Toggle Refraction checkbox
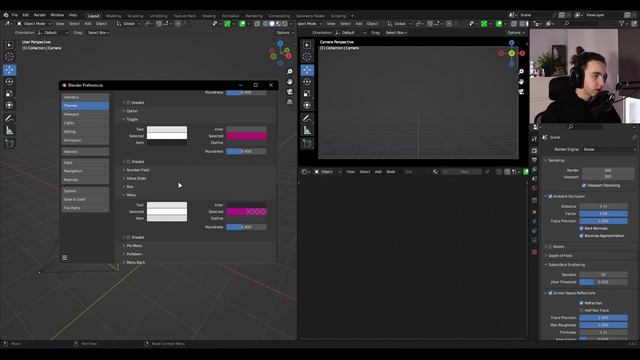 [x=581, y=303]
